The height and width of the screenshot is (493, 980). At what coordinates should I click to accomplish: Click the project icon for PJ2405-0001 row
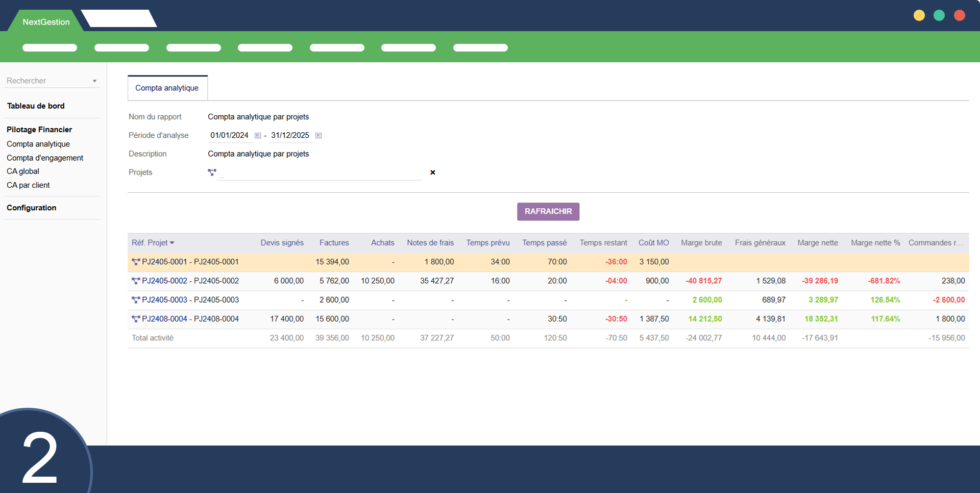[136, 262]
